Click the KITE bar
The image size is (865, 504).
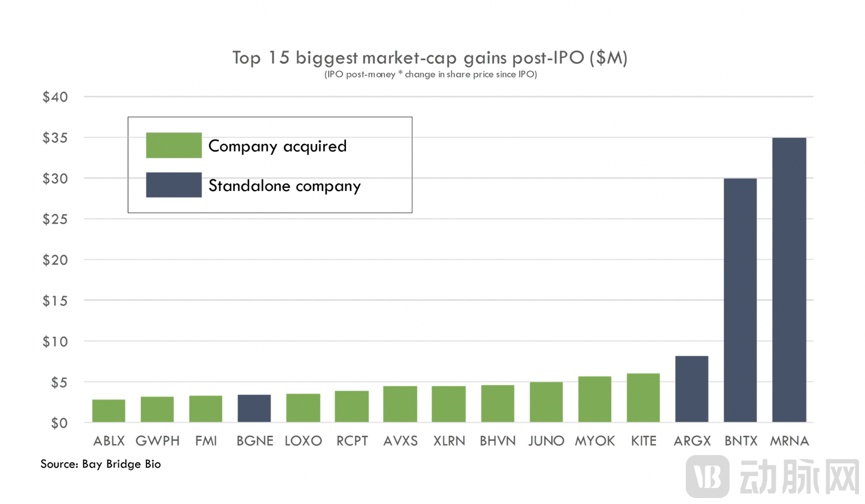[643, 398]
